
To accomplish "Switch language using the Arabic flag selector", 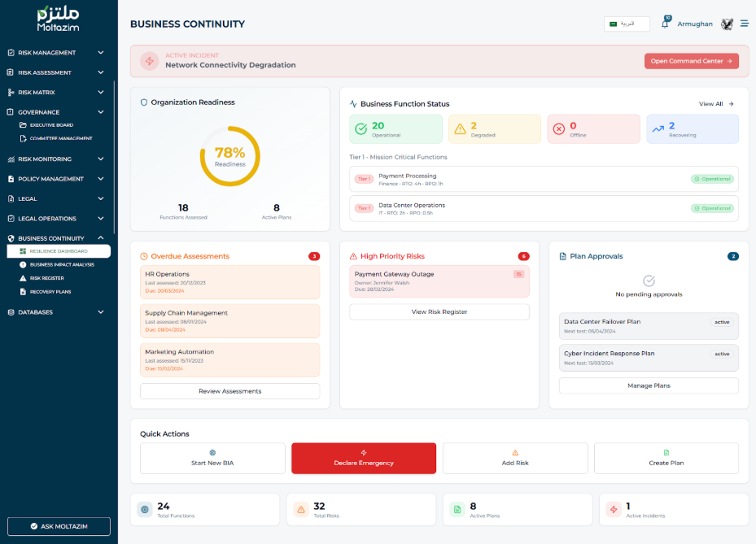I will pos(627,24).
